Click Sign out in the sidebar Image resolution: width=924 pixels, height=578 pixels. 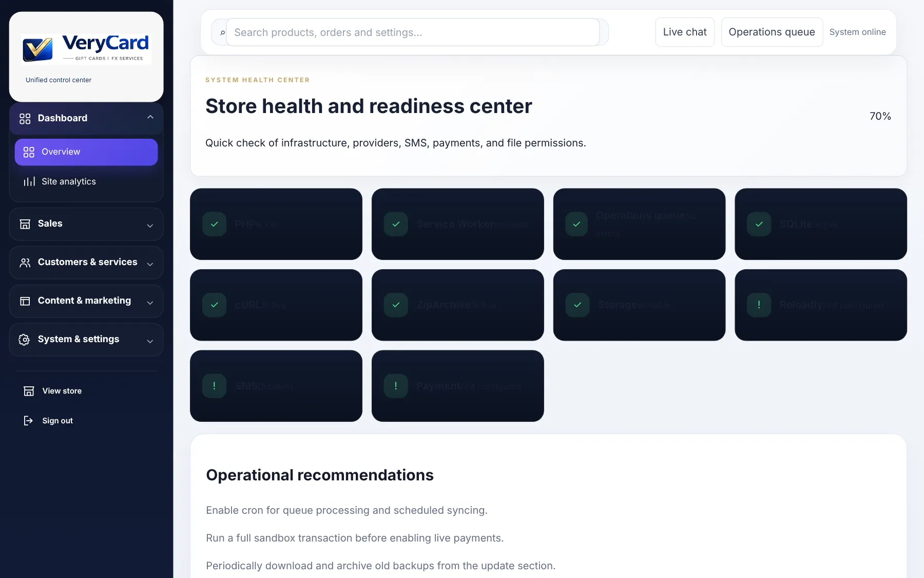[86, 421]
